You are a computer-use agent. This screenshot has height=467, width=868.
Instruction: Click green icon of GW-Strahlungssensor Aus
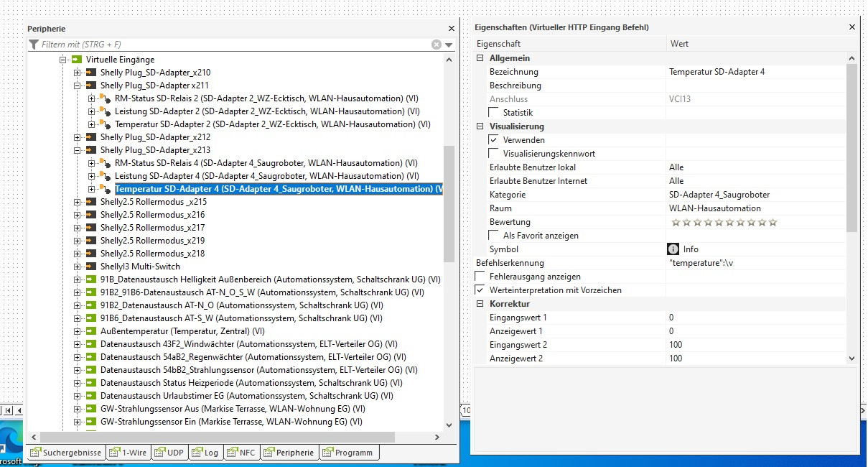[x=91, y=409]
